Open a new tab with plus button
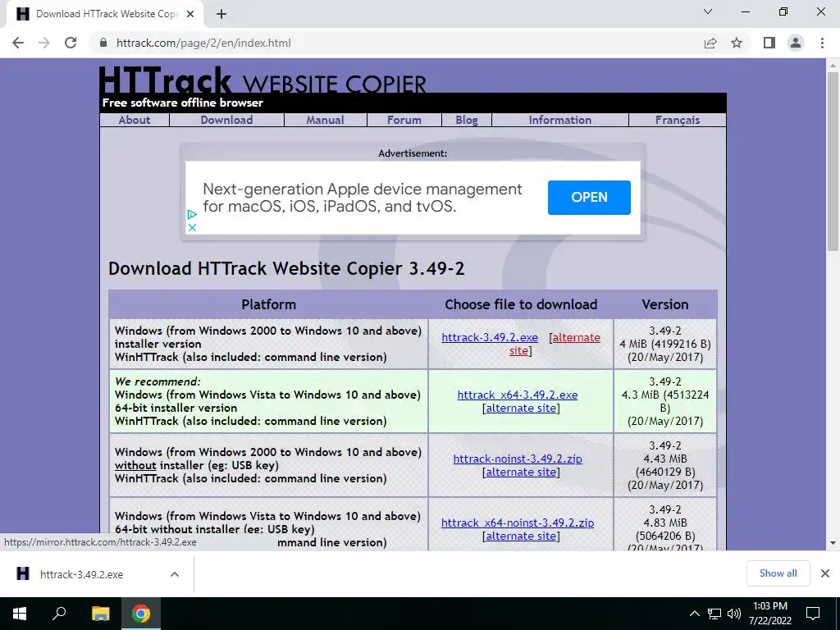The image size is (840, 630). pos(221,14)
